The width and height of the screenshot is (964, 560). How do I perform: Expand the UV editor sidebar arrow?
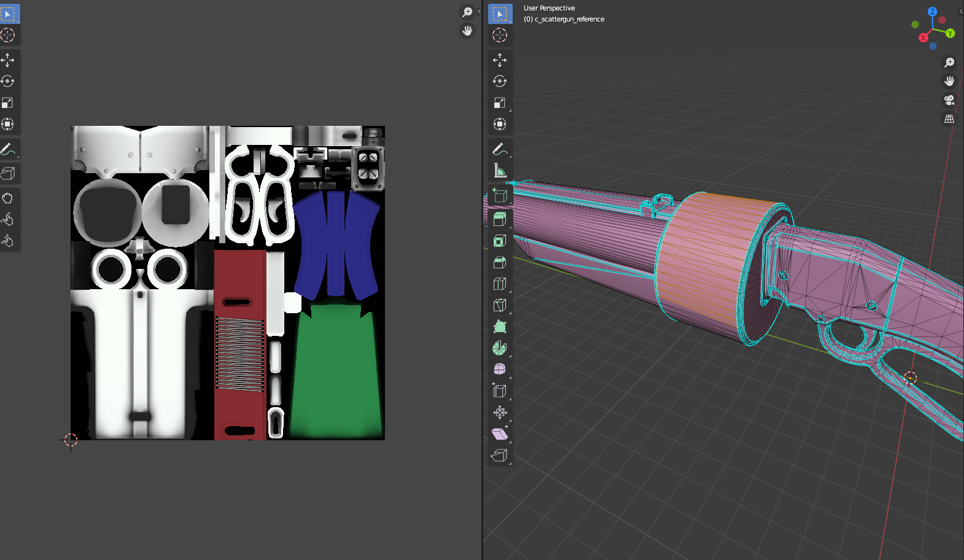pos(479,11)
